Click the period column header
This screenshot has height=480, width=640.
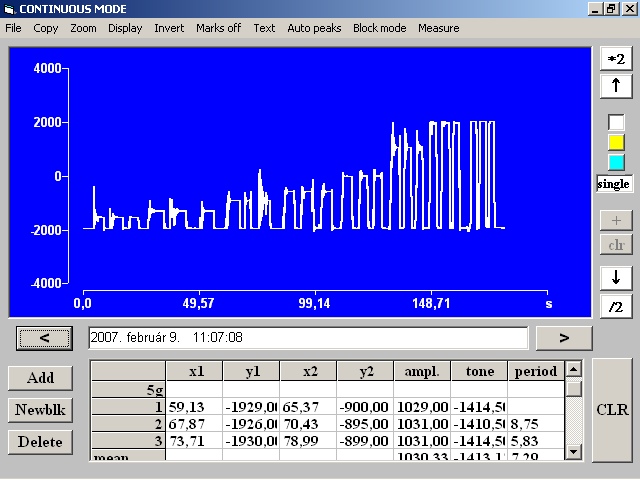click(536, 371)
